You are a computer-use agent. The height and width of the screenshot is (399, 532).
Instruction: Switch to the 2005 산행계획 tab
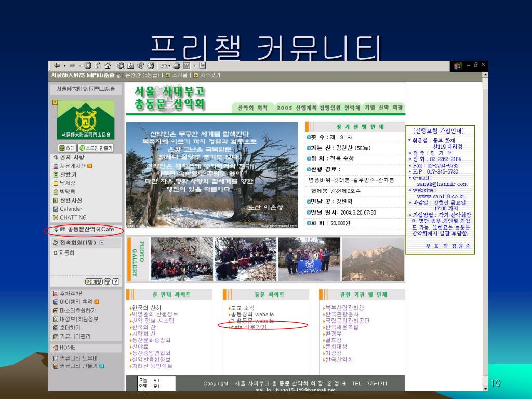[x=297, y=108]
